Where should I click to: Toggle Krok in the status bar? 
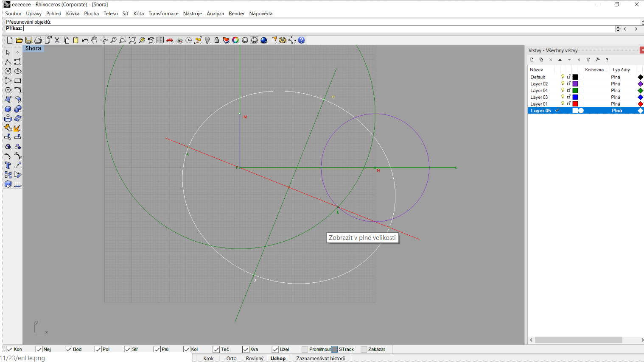(208, 358)
